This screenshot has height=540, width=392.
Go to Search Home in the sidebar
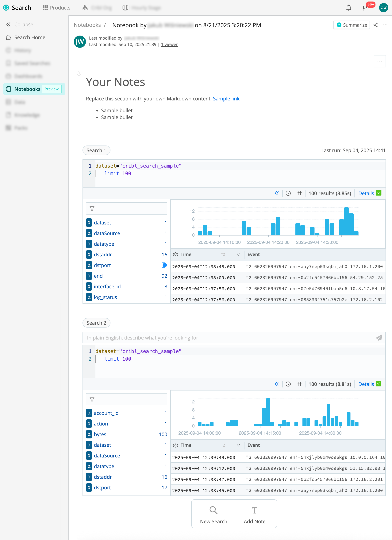pos(30,37)
